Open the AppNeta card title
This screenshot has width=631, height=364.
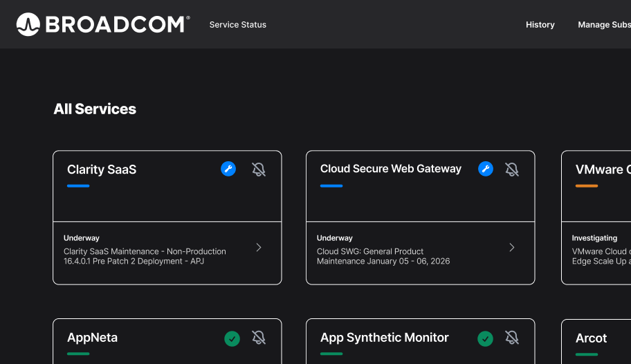[92, 338]
